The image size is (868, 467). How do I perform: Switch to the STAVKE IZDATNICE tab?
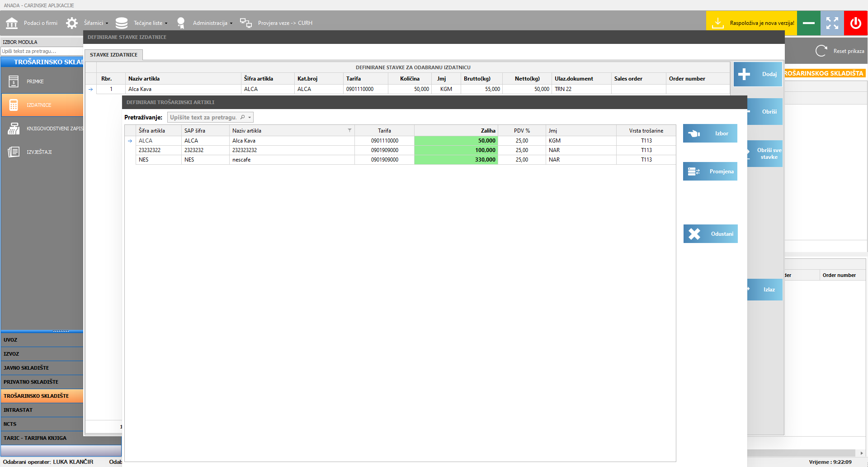tap(113, 55)
